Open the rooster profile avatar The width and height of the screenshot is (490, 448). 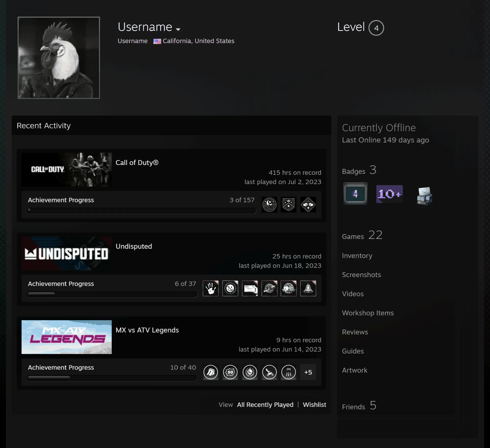tap(59, 58)
